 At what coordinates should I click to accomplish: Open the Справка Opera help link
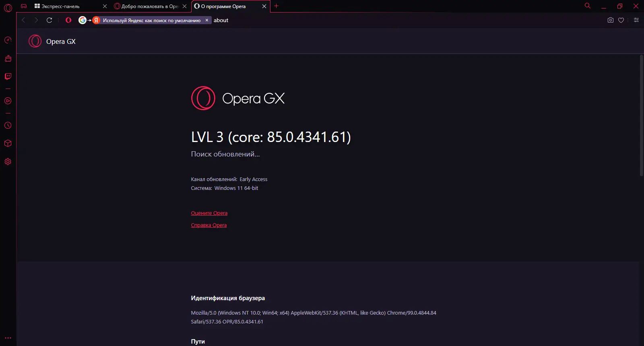[x=209, y=225]
